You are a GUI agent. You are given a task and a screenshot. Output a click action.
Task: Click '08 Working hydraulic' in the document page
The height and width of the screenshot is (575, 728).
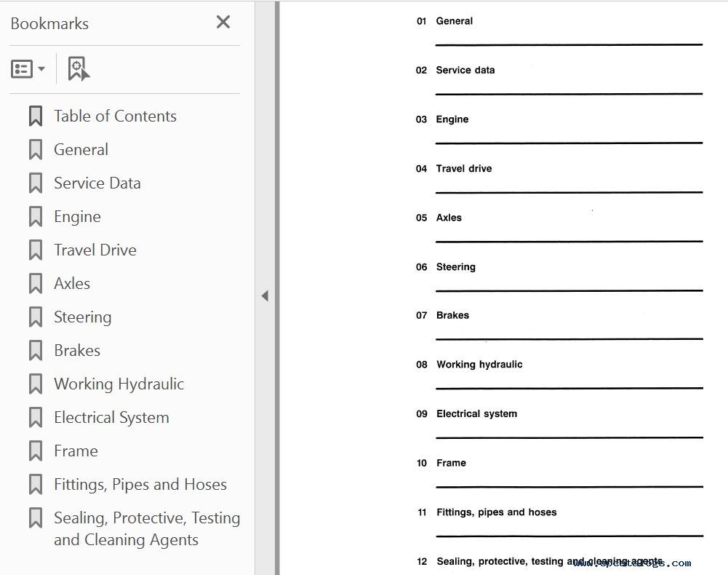[469, 365]
